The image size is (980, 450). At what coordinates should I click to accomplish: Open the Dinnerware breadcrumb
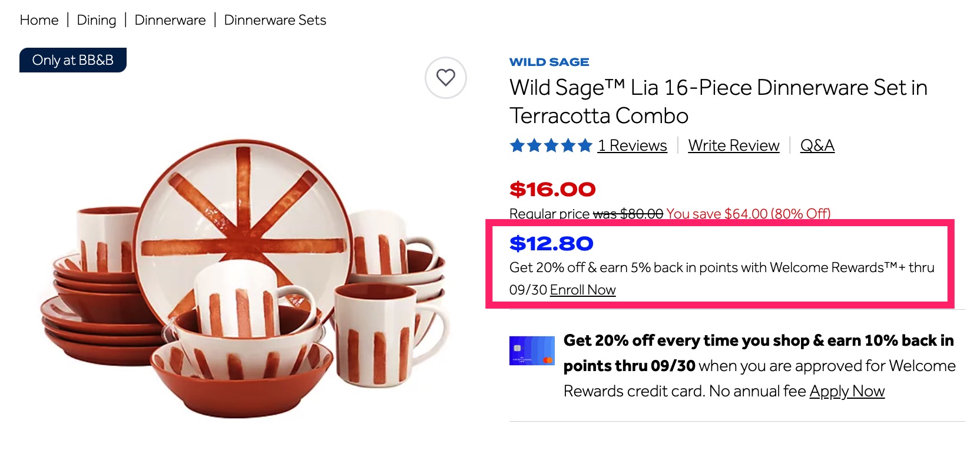pyautogui.click(x=170, y=19)
